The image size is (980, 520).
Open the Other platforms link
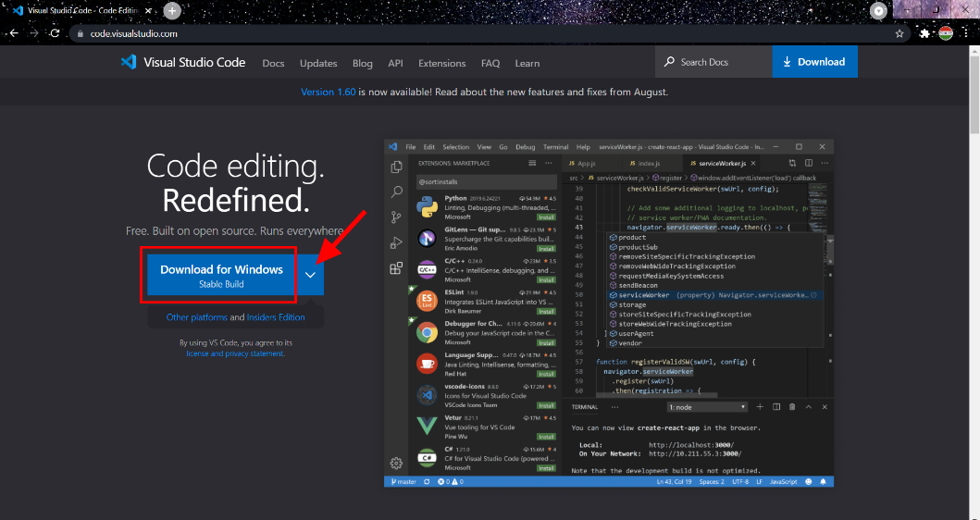(197, 316)
